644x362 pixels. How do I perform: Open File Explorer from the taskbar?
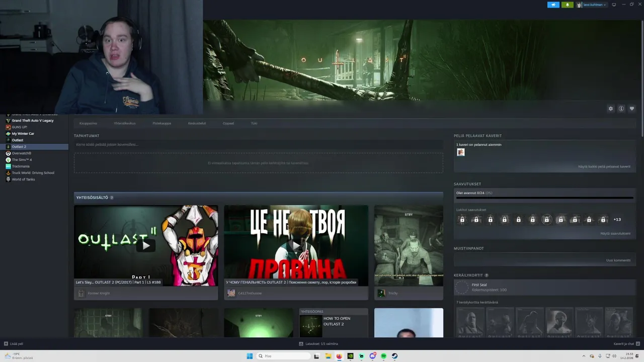[x=328, y=356]
